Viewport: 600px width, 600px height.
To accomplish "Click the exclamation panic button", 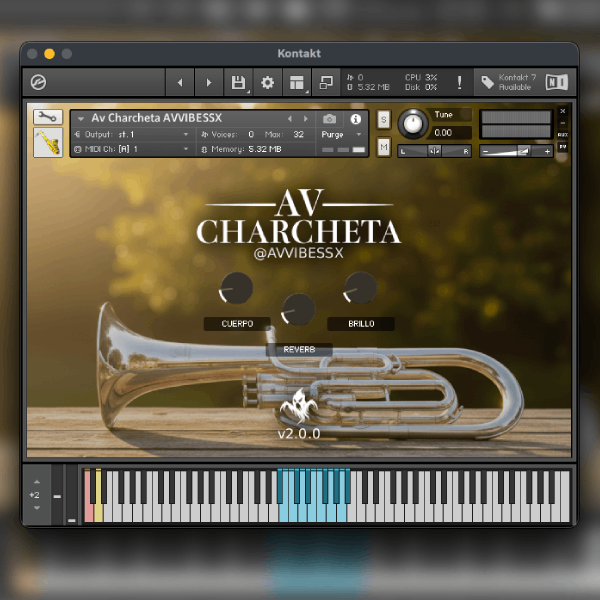I will pyautogui.click(x=459, y=82).
